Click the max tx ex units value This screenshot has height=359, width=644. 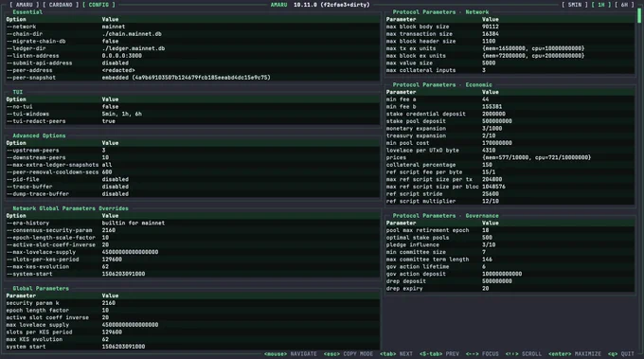533,48
